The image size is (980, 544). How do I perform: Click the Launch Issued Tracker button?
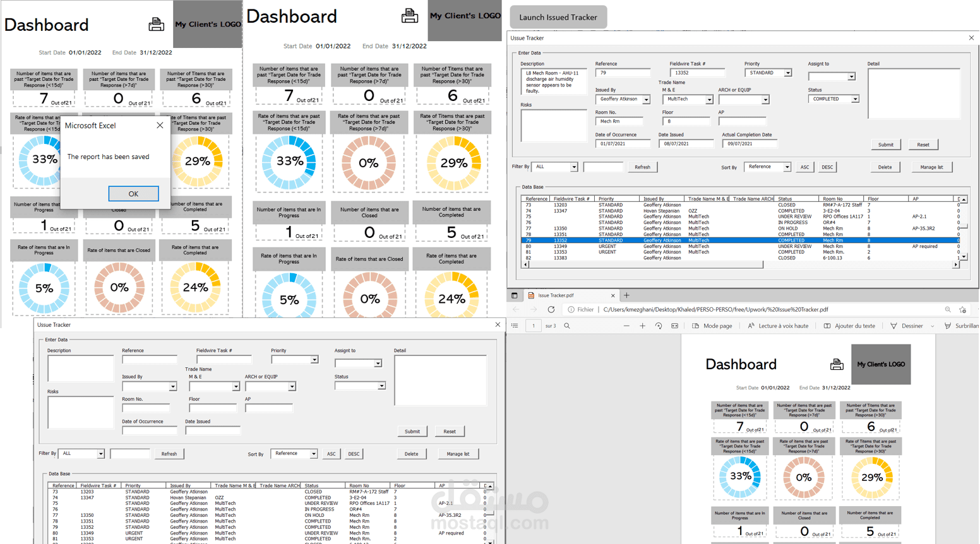558,17
